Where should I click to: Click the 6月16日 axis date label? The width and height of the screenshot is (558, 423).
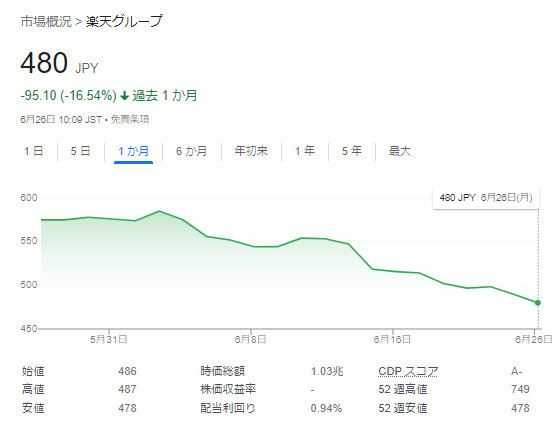click(x=392, y=339)
